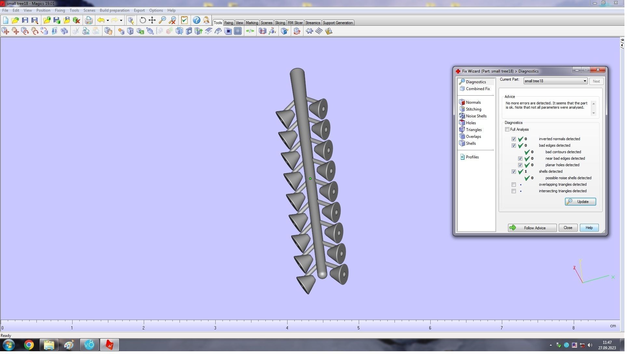The height and width of the screenshot is (361, 644).
Task: Uncheck inverted normals detected checkbox
Action: (514, 139)
